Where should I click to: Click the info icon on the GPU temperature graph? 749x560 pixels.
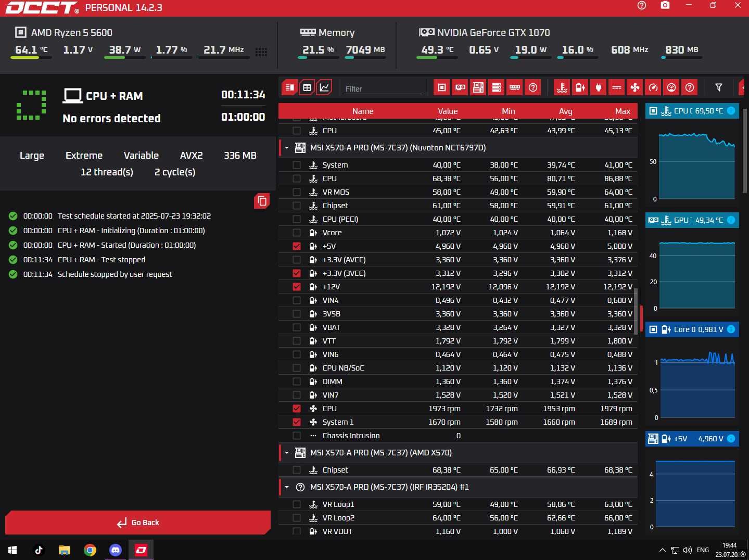tap(731, 220)
